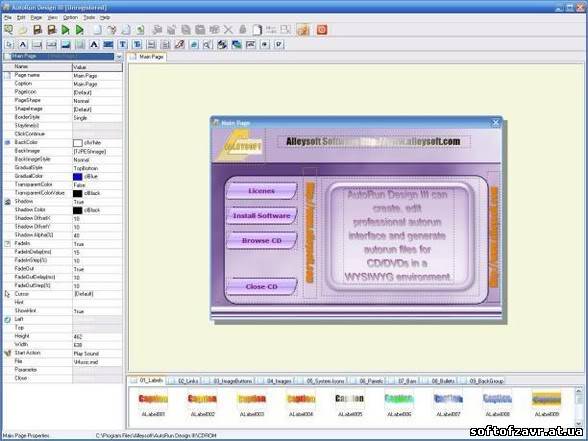
Task: Select the arrow pointer selection tool
Action: (9, 45)
